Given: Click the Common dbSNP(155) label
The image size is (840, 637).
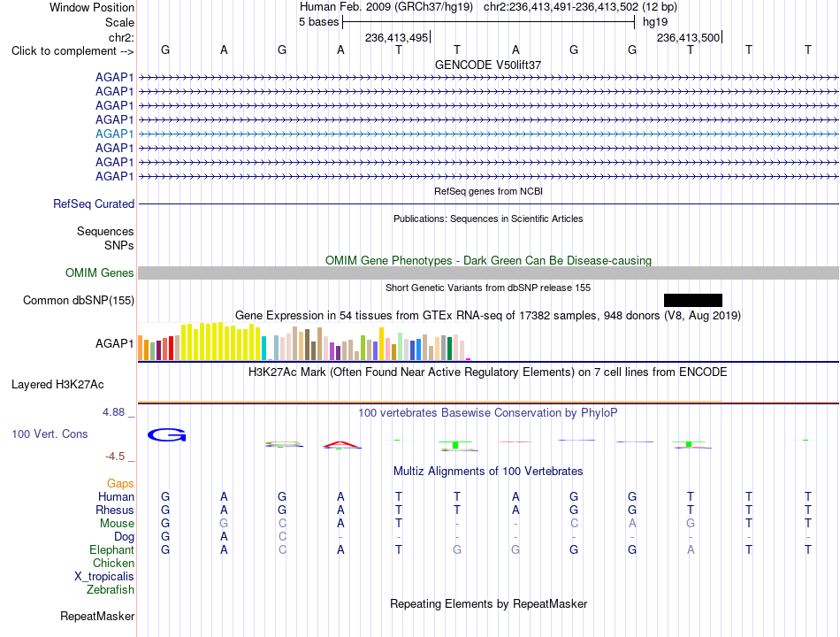Looking at the screenshot, I should (79, 300).
